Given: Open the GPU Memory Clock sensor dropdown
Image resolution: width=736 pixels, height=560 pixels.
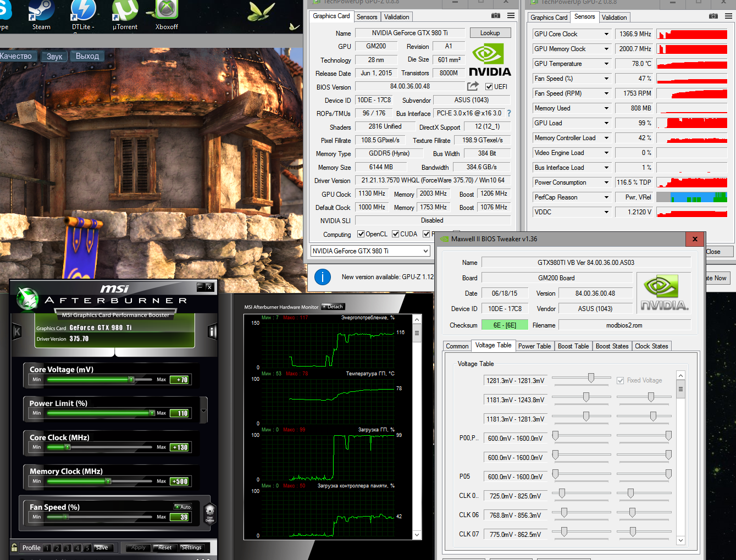Looking at the screenshot, I should [x=606, y=49].
